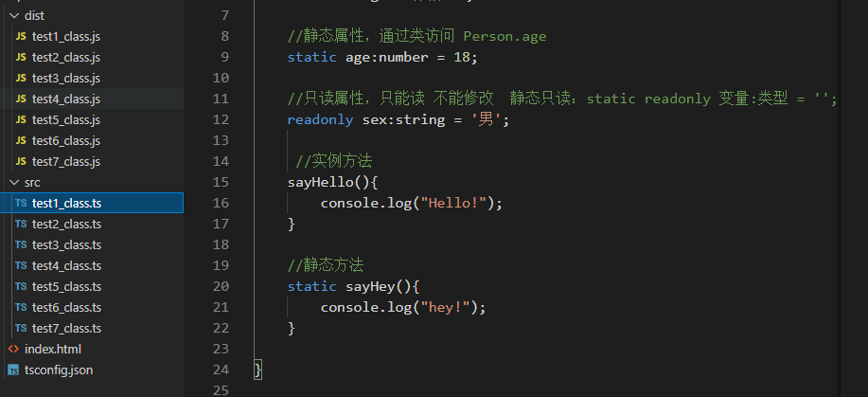868x397 pixels.
Task: Click the tsconfig.json file icon
Action: pyautogui.click(x=13, y=370)
